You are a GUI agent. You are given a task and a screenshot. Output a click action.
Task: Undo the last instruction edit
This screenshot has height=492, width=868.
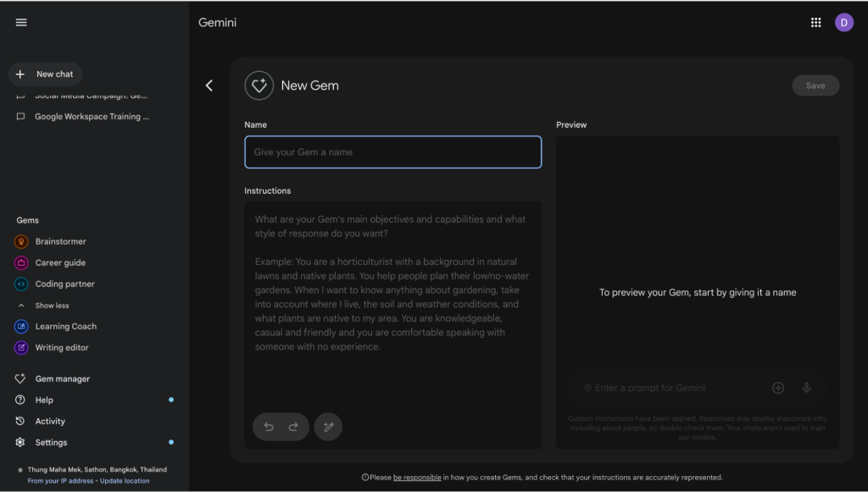(269, 427)
